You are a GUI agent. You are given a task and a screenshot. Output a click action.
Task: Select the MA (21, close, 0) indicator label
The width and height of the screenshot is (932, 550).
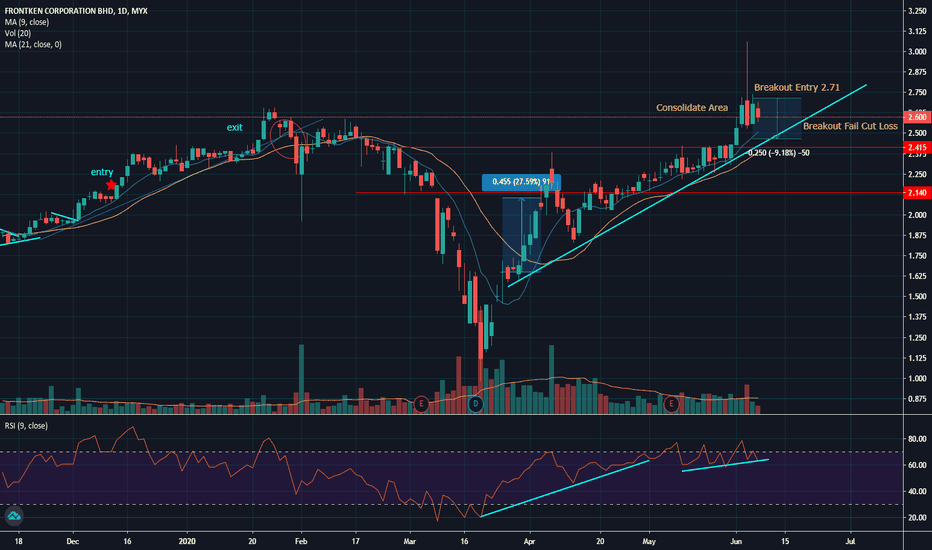(33, 45)
